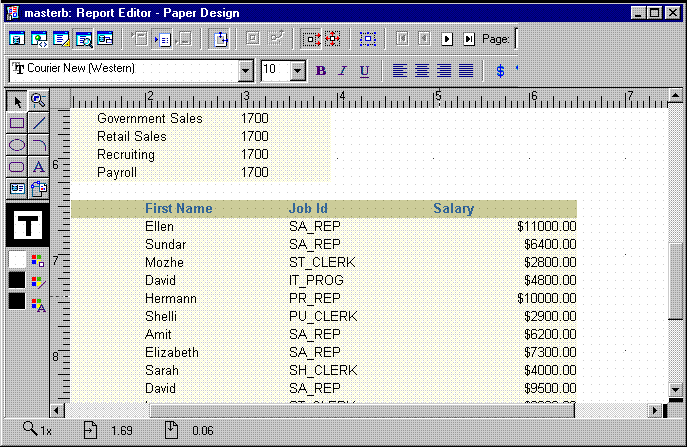Open the Data Model view
The image size is (687, 447).
17,39
